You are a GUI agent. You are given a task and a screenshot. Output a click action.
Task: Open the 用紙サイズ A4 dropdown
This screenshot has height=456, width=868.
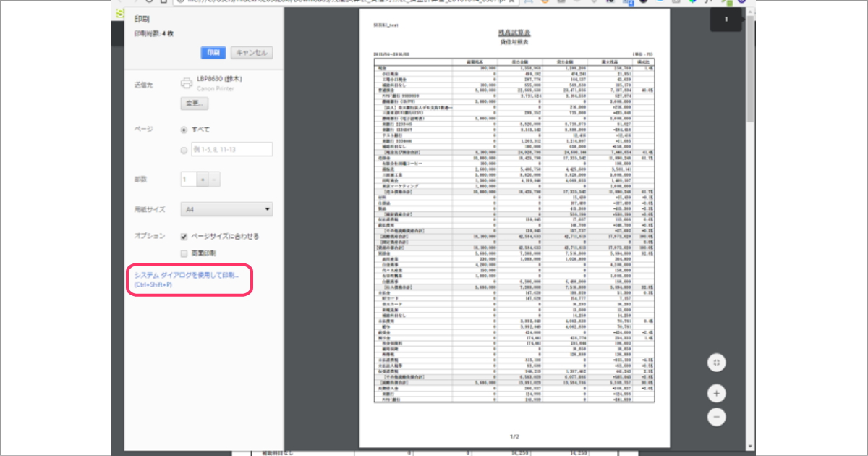point(226,209)
